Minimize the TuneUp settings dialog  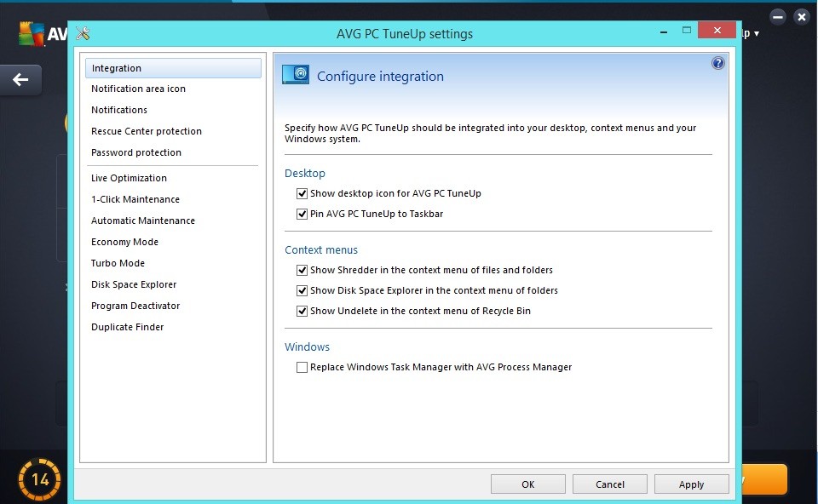[664, 32]
